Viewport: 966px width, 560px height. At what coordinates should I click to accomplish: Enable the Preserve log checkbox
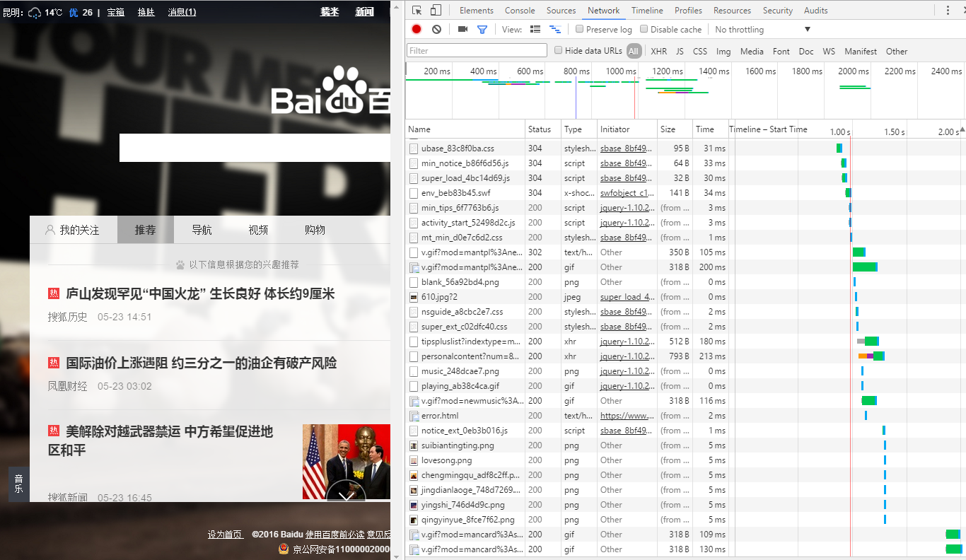580,29
